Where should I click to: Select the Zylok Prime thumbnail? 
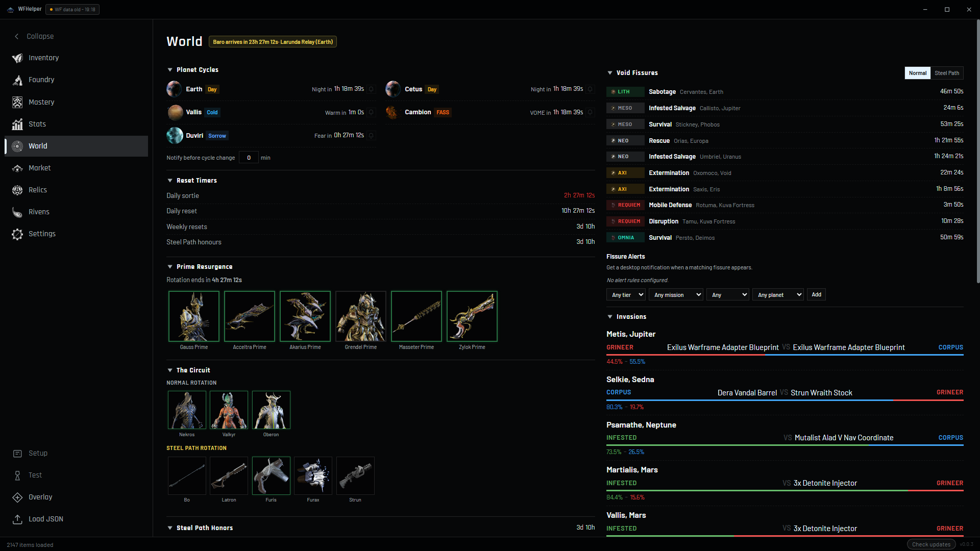(x=472, y=316)
